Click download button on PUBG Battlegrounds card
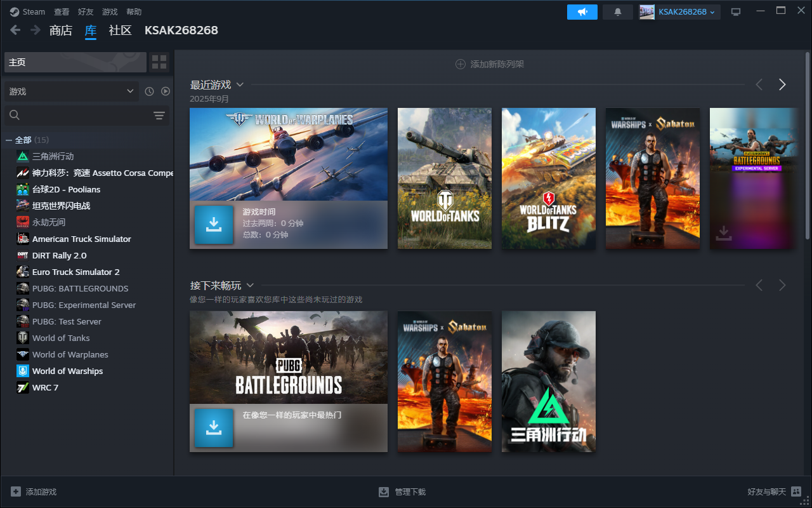The image size is (812, 508). (x=214, y=428)
